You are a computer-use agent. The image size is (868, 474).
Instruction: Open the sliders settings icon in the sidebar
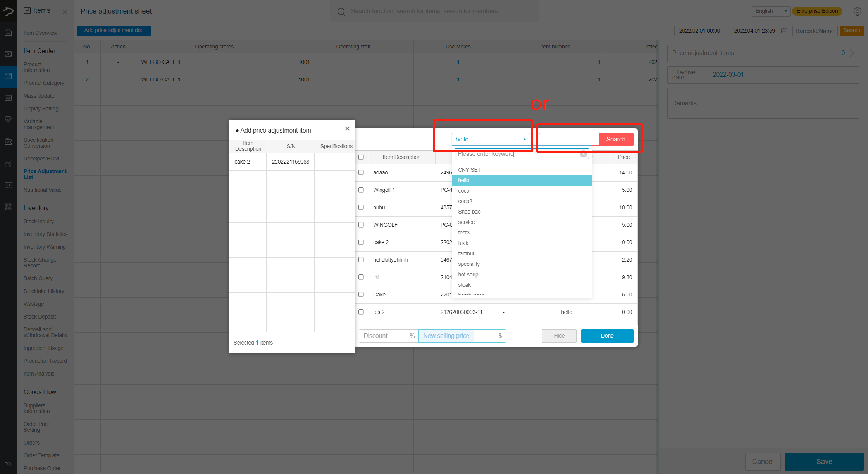tap(8, 185)
